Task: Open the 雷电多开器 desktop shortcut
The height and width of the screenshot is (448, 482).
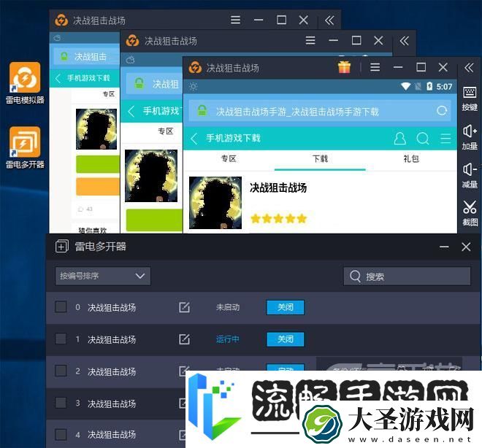Action: coord(25,147)
